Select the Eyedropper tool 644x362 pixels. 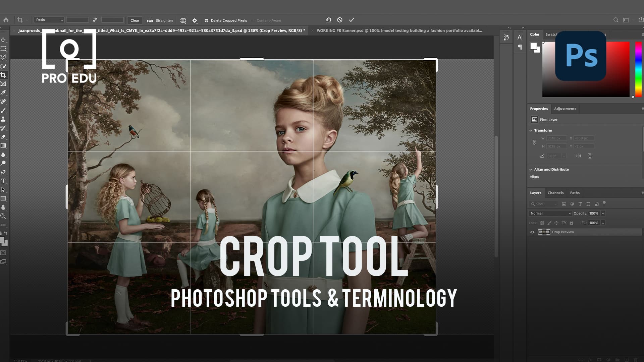pos(4,93)
